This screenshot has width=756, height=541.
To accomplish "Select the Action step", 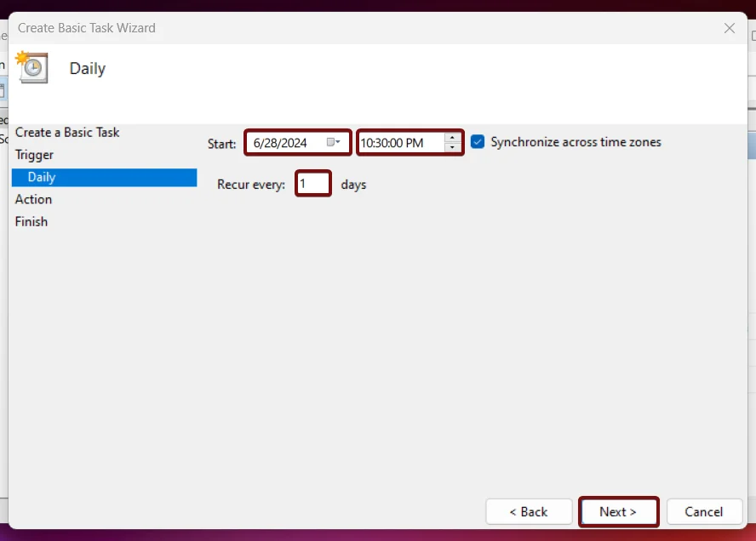I will click(33, 199).
